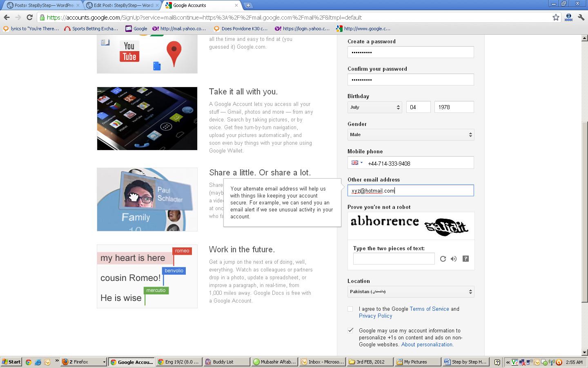The width and height of the screenshot is (588, 368).
Task: Reload the page in the browser
Action: pyautogui.click(x=29, y=18)
